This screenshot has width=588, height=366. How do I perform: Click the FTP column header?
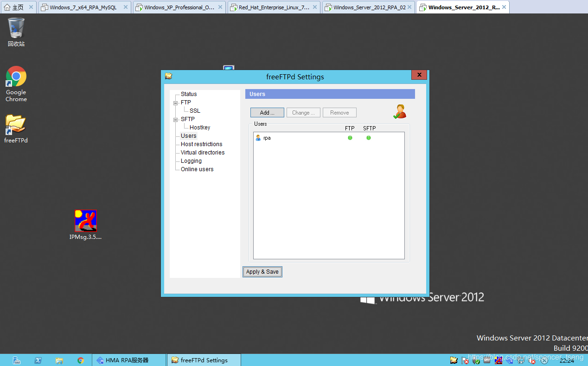[350, 128]
